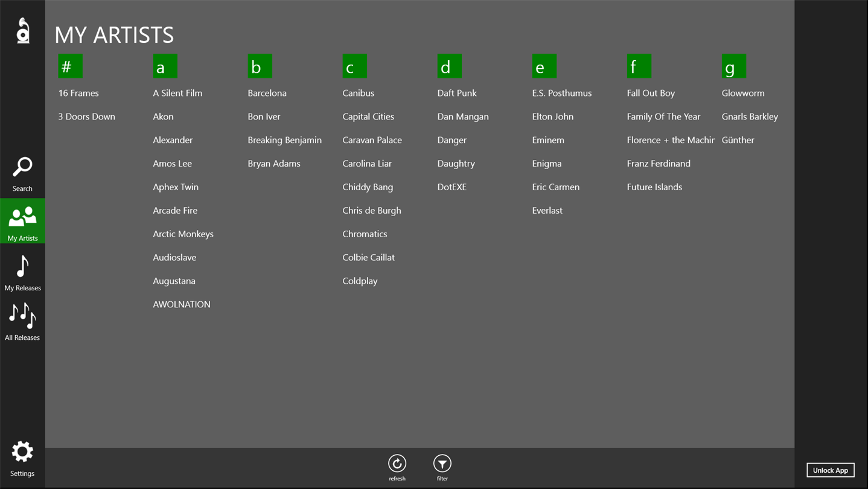Click the Unlock App button
Image resolution: width=868 pixels, height=489 pixels.
tap(831, 470)
